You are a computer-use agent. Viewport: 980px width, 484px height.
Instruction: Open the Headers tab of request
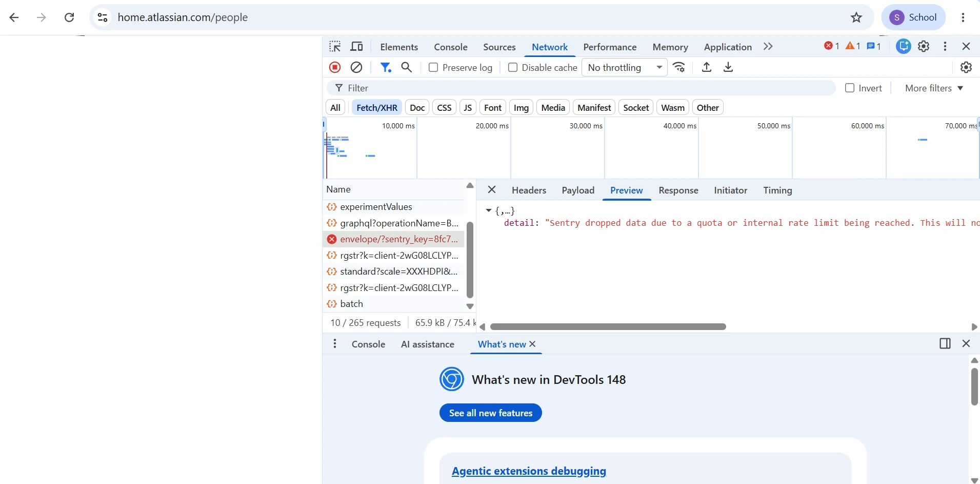[x=529, y=190]
